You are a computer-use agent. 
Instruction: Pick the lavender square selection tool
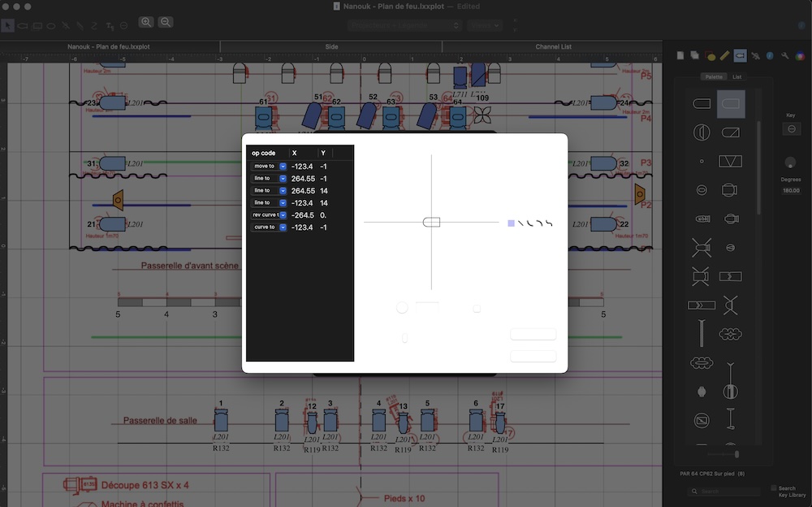(x=511, y=223)
